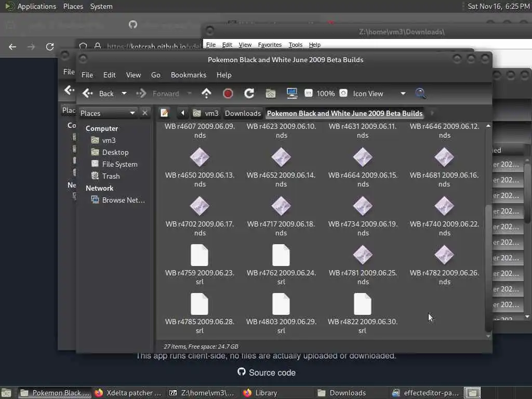
Task: Open the Places side pane dropdown
Action: [108, 113]
